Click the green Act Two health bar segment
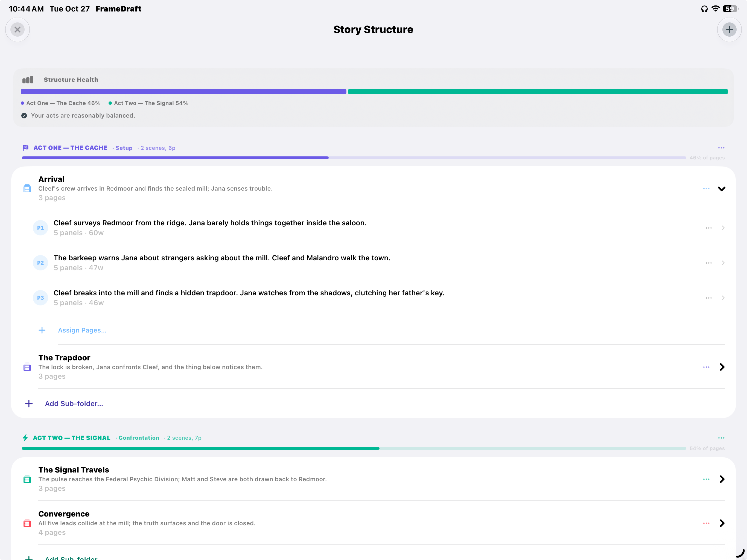The image size is (747, 560). coord(538,92)
